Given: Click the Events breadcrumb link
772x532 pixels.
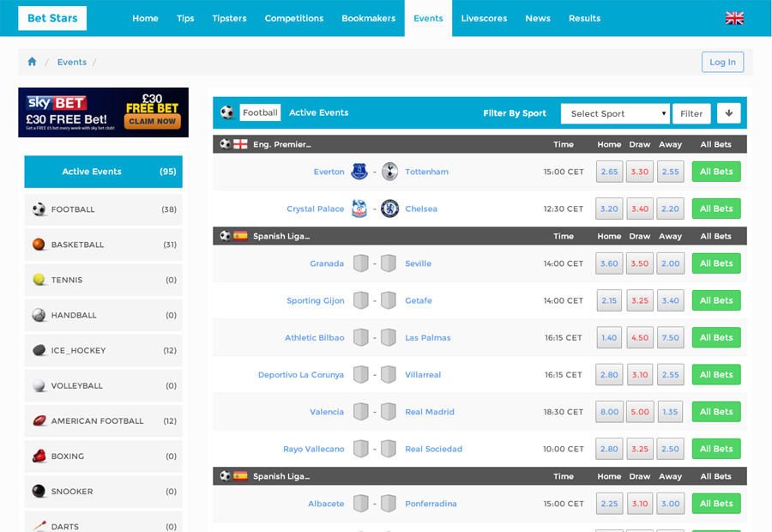Looking at the screenshot, I should 72,62.
